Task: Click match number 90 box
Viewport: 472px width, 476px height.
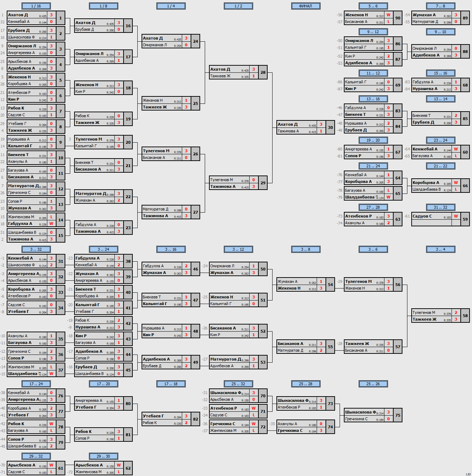Action: tap(398, 18)
